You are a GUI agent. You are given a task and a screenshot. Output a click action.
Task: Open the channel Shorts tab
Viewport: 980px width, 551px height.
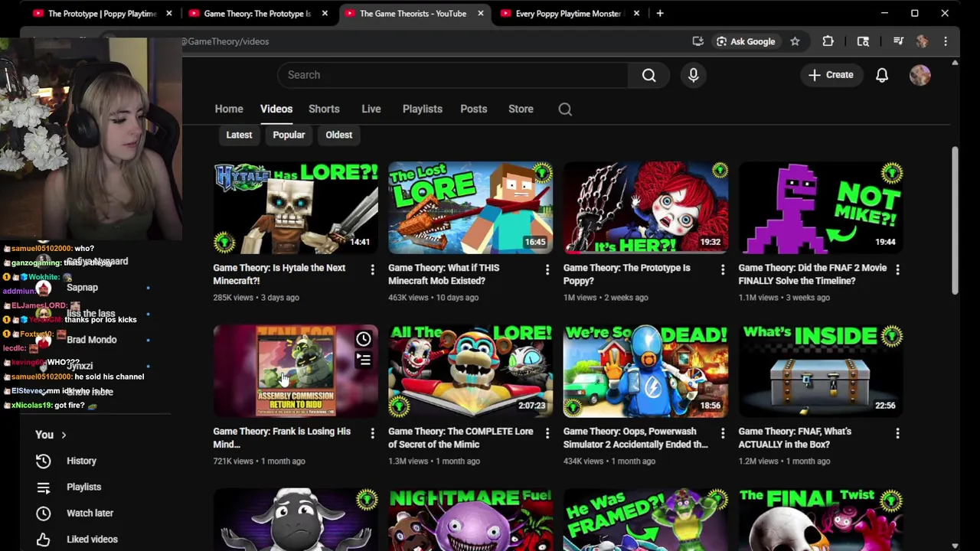pyautogui.click(x=324, y=109)
